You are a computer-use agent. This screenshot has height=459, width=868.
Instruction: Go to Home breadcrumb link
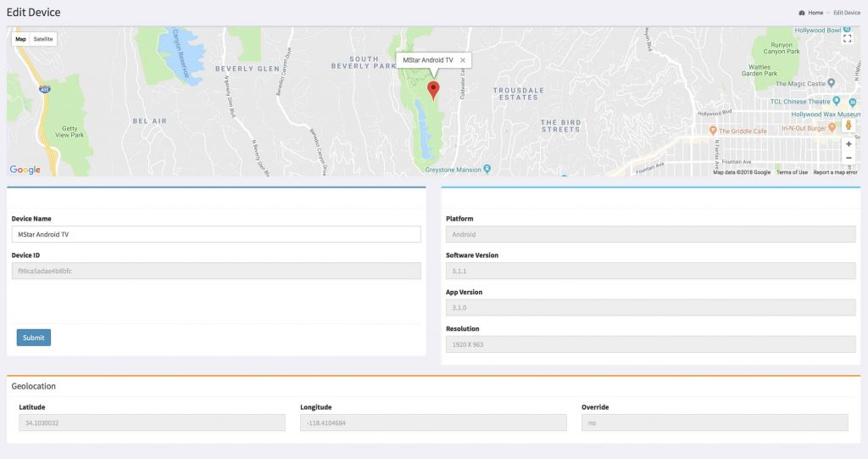tap(815, 13)
